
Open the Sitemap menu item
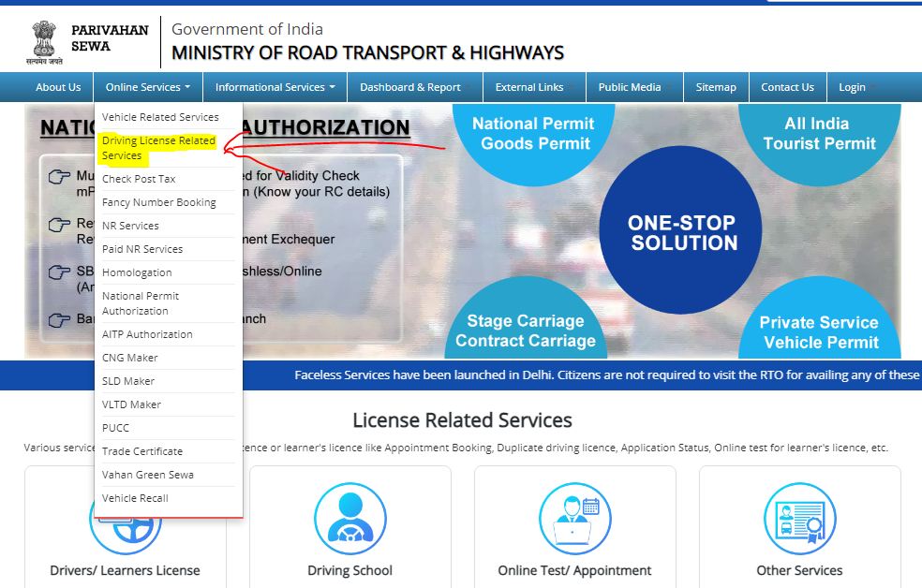[716, 86]
